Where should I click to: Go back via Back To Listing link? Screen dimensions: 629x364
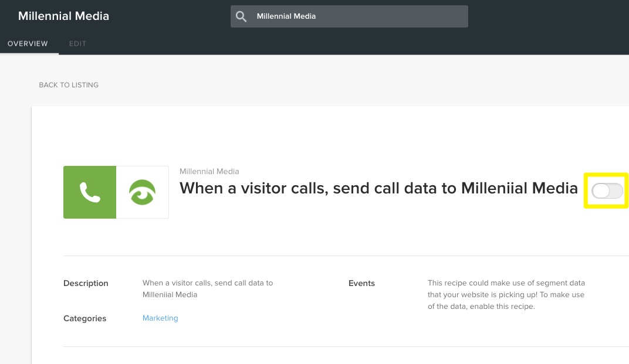coord(69,85)
